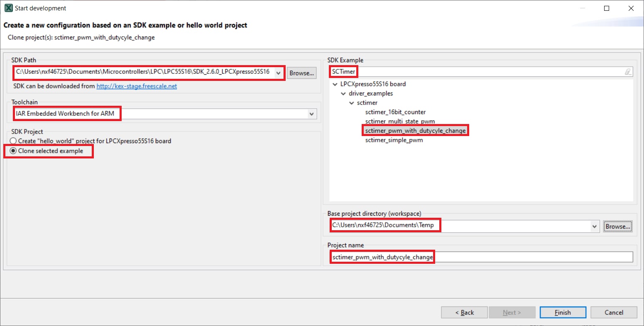Select sctimer_pwm_with_dutycyle_change example

415,131
